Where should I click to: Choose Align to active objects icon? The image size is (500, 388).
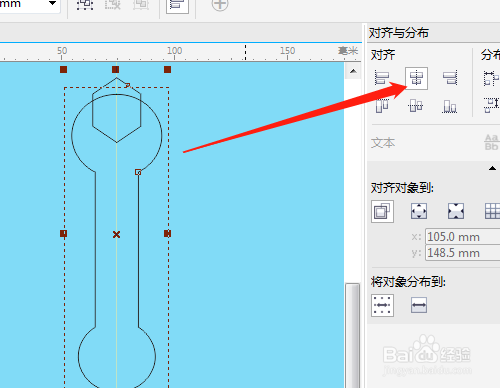(x=382, y=211)
